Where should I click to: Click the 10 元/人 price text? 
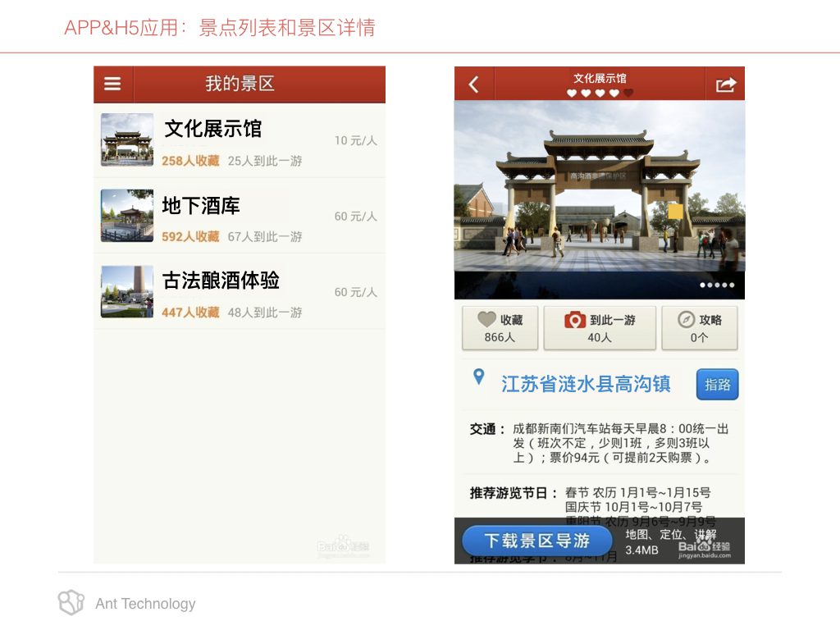(356, 140)
